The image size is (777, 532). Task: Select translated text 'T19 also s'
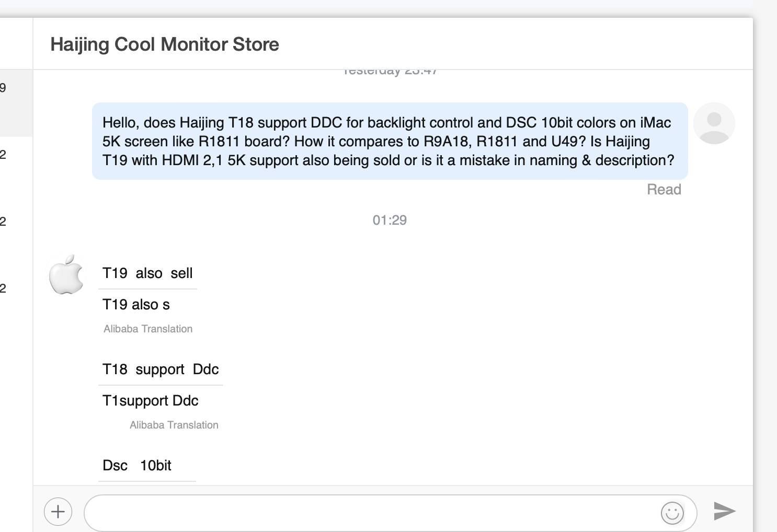[136, 304]
